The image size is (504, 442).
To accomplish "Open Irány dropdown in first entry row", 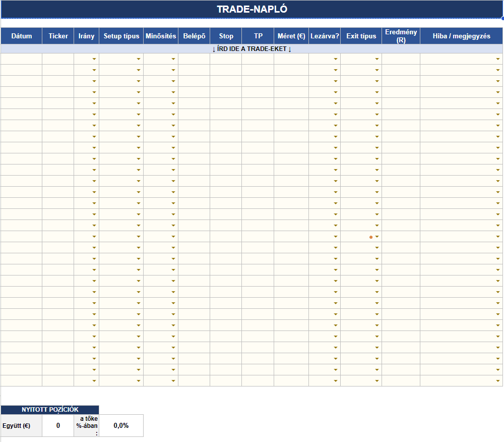I will click(x=94, y=59).
